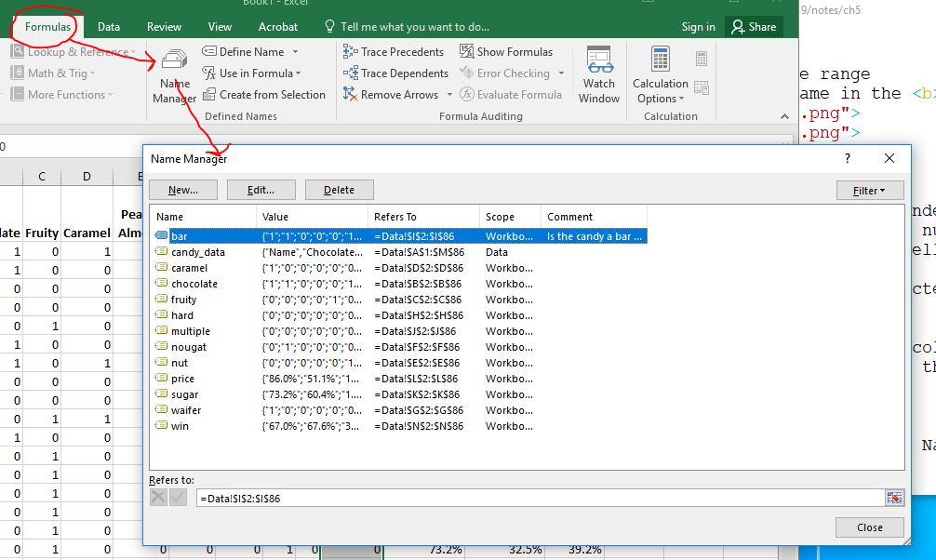Open the Define Name dropdown arrow
The width and height of the screenshot is (936, 560).
tap(296, 52)
